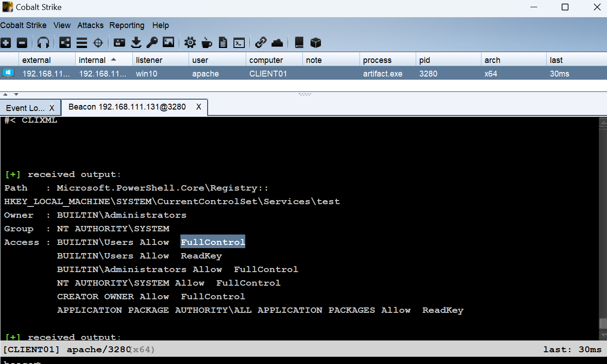
Task: Click the chain link Host File icon
Action: point(261,43)
